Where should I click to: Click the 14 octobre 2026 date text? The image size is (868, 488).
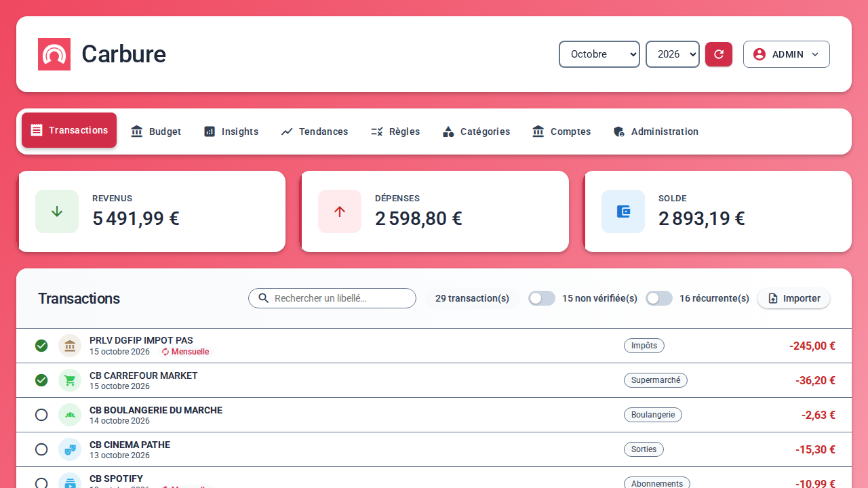[119, 421]
